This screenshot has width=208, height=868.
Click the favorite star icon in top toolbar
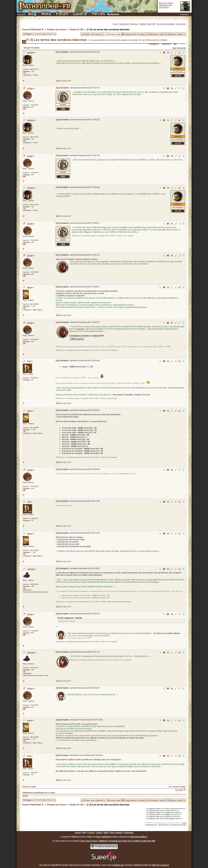(x=184, y=34)
